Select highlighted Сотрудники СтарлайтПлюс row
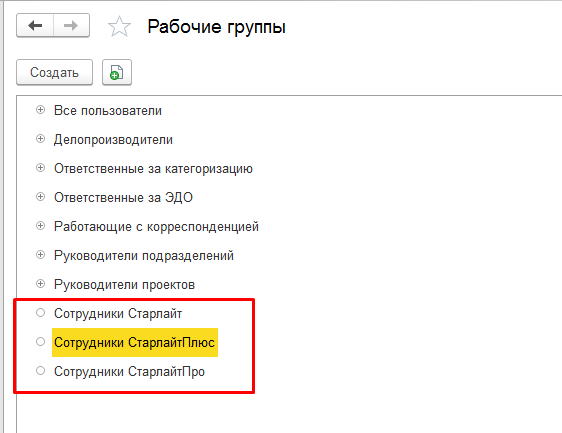 134,343
